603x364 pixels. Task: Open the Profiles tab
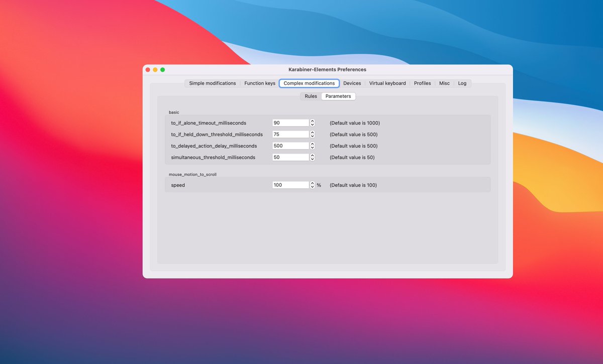tap(423, 83)
